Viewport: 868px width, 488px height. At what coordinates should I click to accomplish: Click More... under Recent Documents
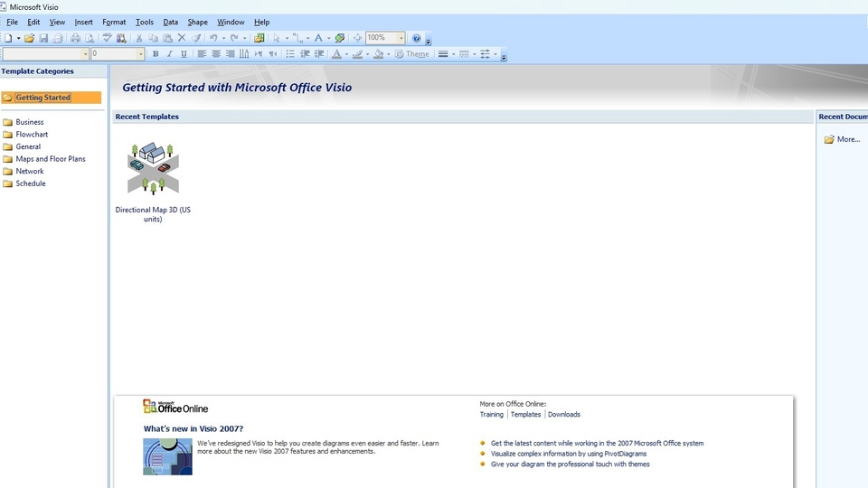click(x=848, y=139)
